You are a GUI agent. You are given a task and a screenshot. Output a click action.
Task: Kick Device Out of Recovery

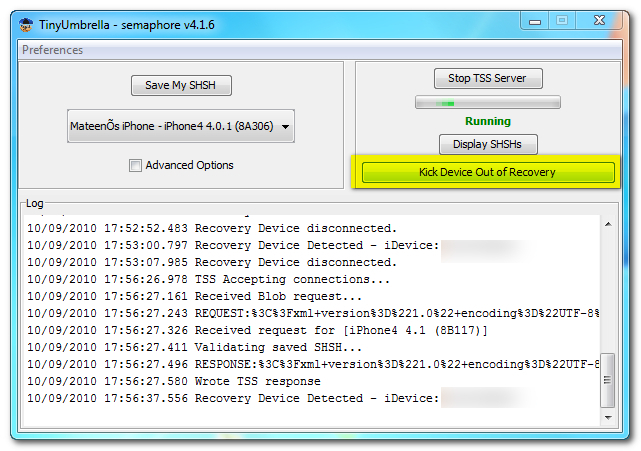coord(487,172)
